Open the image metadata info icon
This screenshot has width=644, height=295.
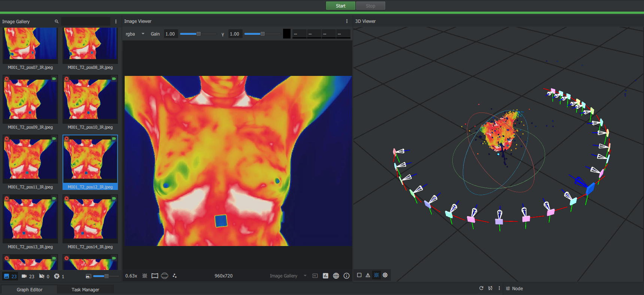click(346, 276)
